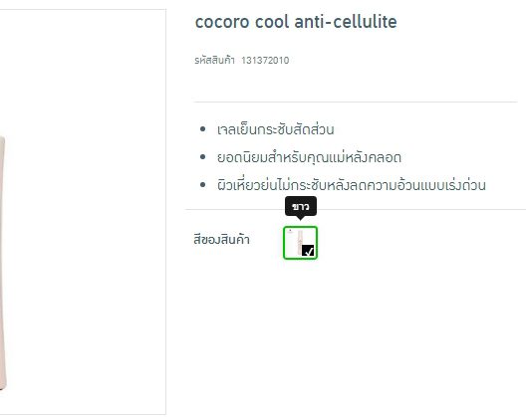Click the small pointer arrow under the ขาว tooltip

coord(300,218)
